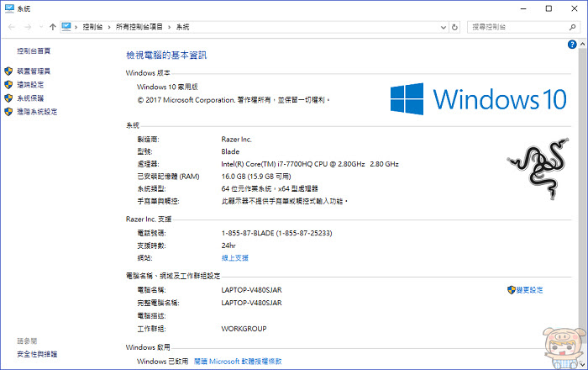The image size is (588, 370).
Task: Expand chevron after 所有控制台項目 breadcrumb
Action: click(x=170, y=27)
